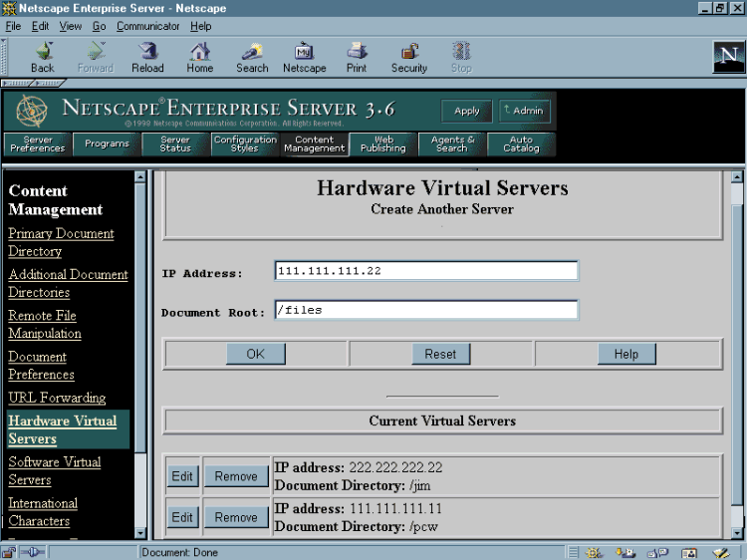Remove the 111.111.111.11 virtual server

tap(236, 517)
